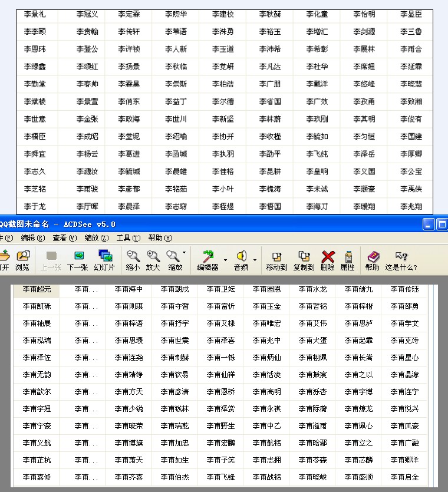The width and height of the screenshot is (448, 492).
Task: Click the name 李甫方天
Action: pyautogui.click(x=129, y=392)
